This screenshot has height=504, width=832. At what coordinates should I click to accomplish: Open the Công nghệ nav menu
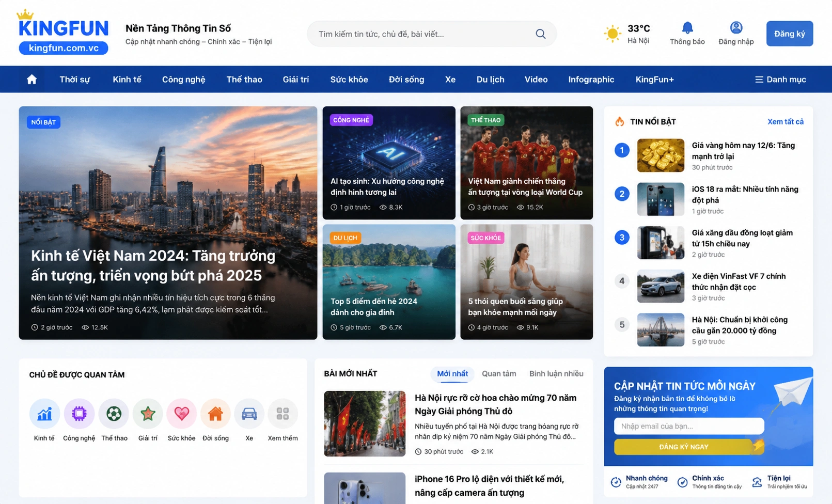pyautogui.click(x=184, y=80)
